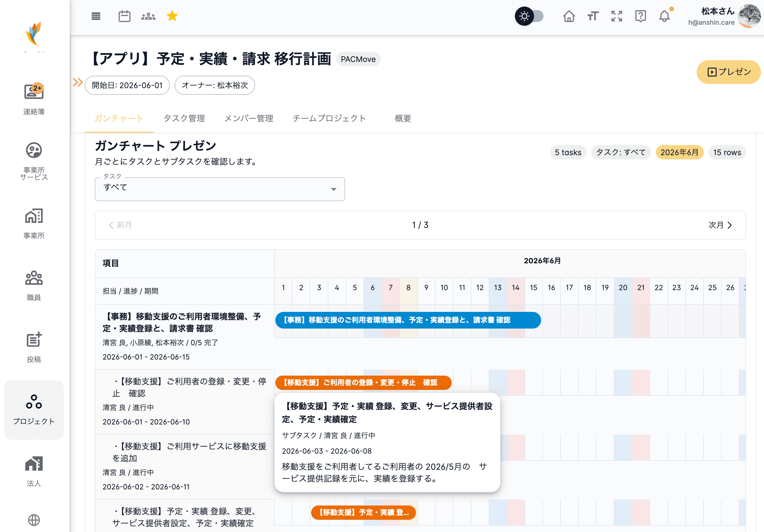This screenshot has height=532, width=764.
Task: Open 職員 staff icon in sidebar
Action: coord(34,286)
